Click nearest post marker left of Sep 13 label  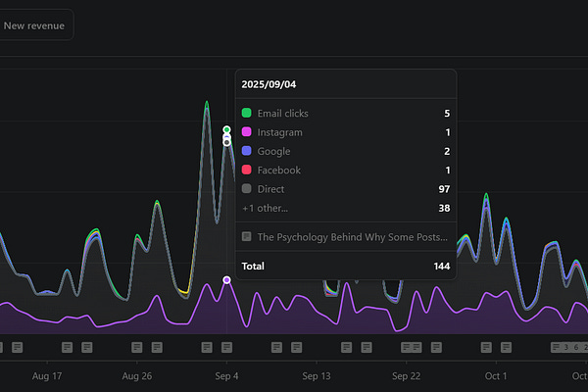point(297,347)
